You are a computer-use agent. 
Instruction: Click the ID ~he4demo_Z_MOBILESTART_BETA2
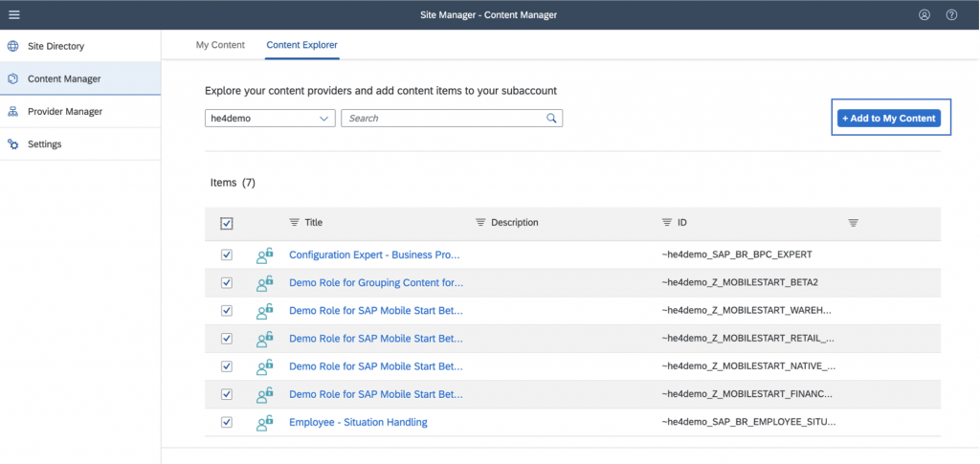point(740,283)
